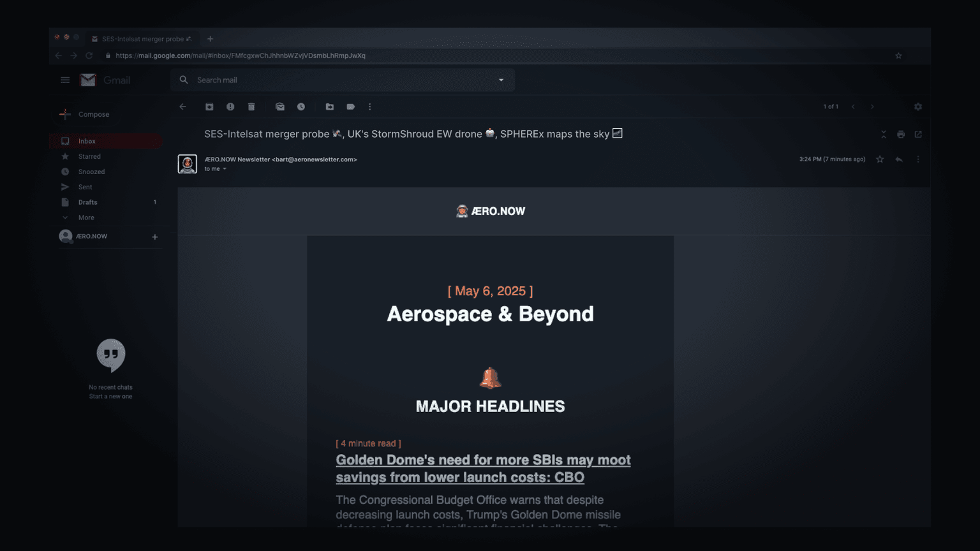
Task: Report this email as spam
Action: tap(230, 107)
